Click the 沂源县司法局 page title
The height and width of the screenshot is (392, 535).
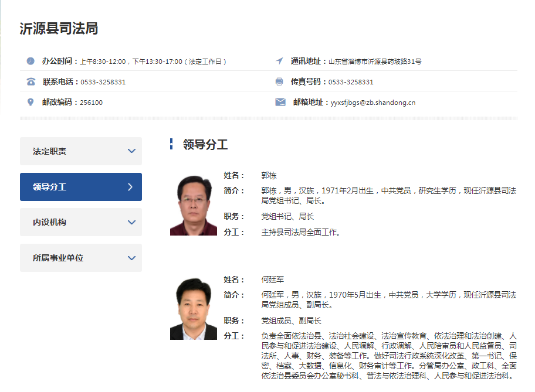click(x=59, y=29)
